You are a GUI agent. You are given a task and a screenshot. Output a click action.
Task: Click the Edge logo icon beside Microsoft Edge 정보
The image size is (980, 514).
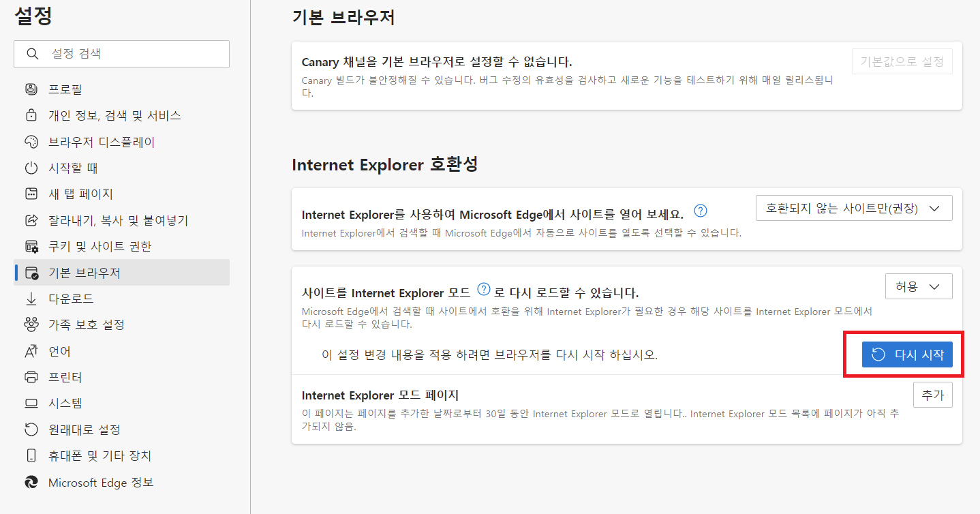(31, 482)
